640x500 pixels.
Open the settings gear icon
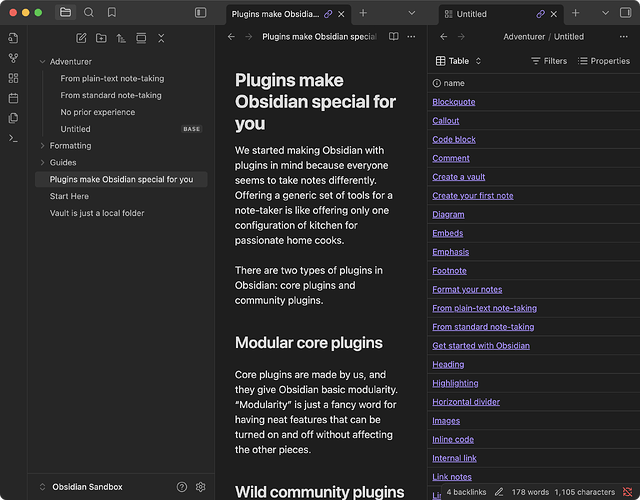(200, 487)
